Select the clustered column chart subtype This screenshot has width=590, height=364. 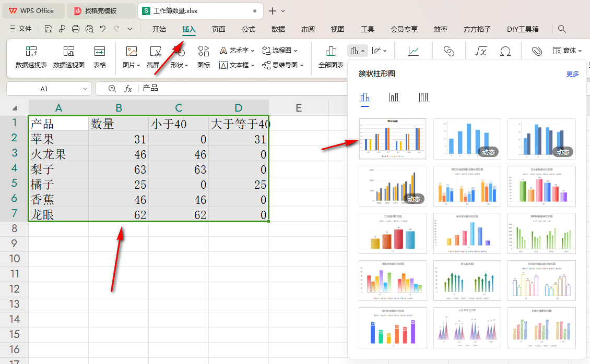(x=364, y=99)
